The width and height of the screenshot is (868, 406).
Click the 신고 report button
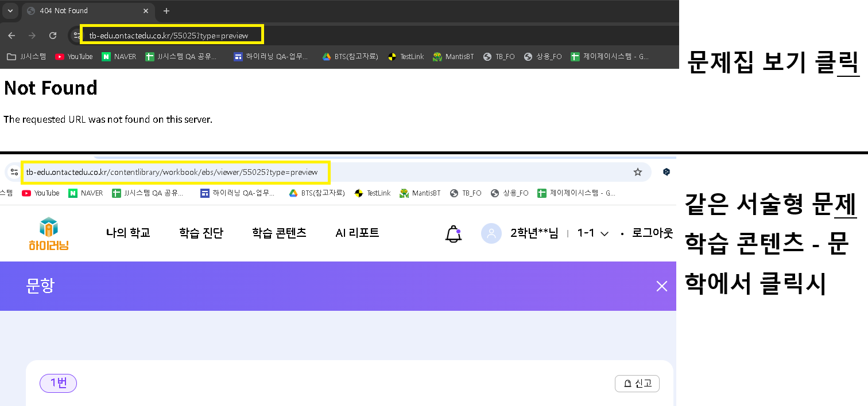click(x=637, y=384)
